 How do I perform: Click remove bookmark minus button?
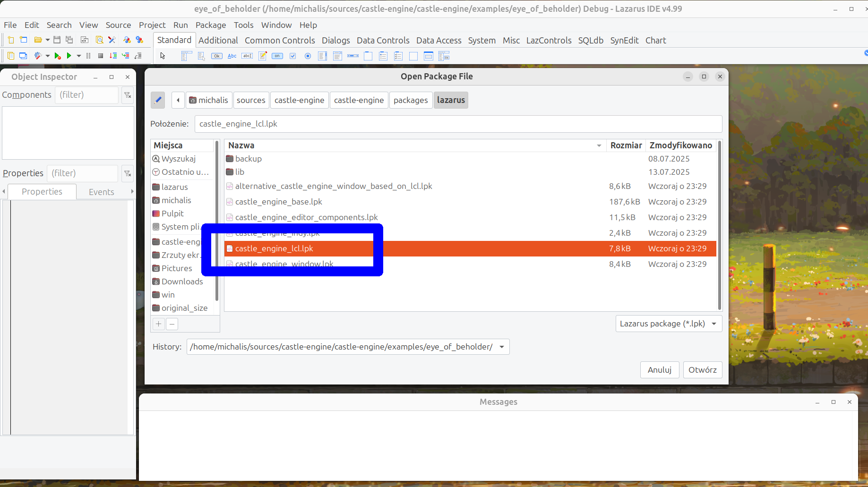tap(172, 324)
